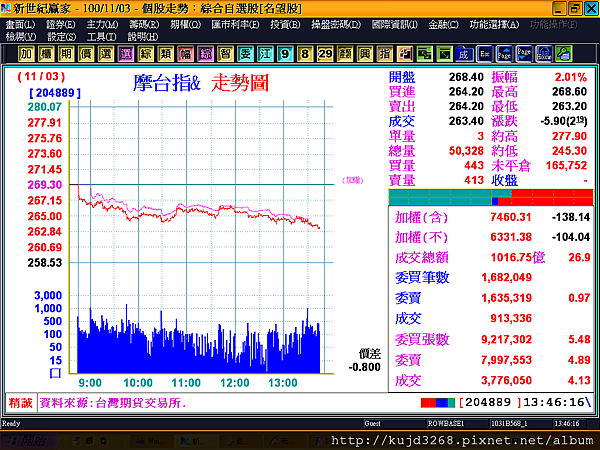This screenshot has height=450, width=600.
Task: Click the stock code [204889] above chart
Action: [55, 93]
